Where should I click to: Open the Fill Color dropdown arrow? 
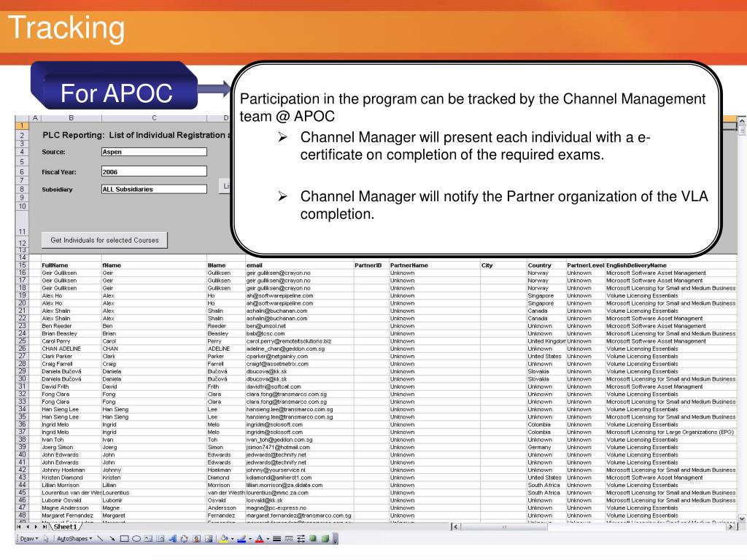pyautogui.click(x=232, y=539)
